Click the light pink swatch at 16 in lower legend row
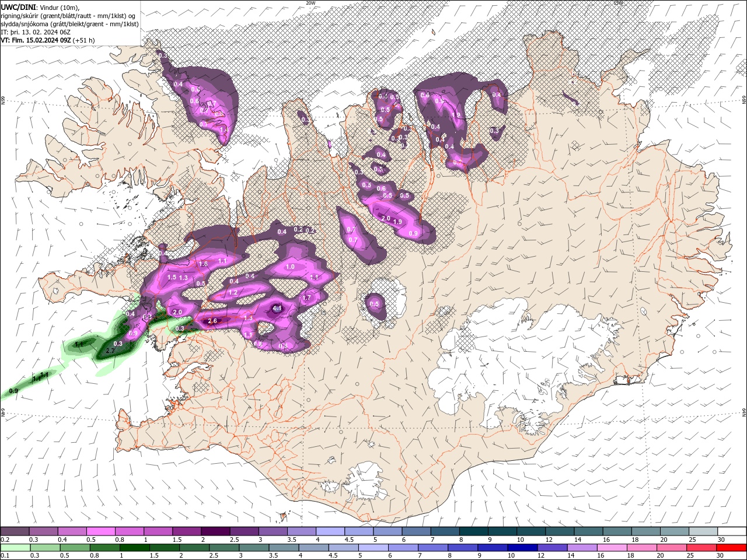 point(612,547)
